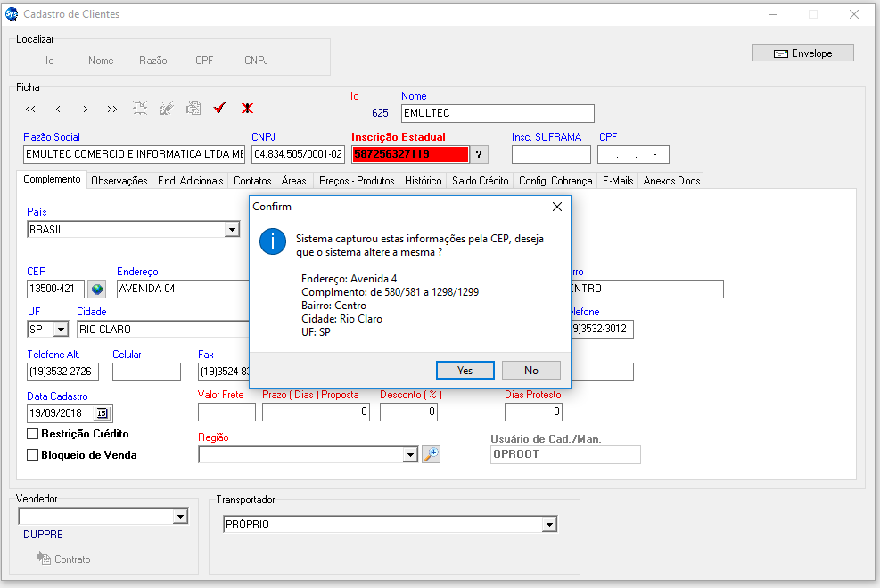Check the Bloqueio de Venda box
The height and width of the screenshot is (588, 880).
(x=33, y=455)
